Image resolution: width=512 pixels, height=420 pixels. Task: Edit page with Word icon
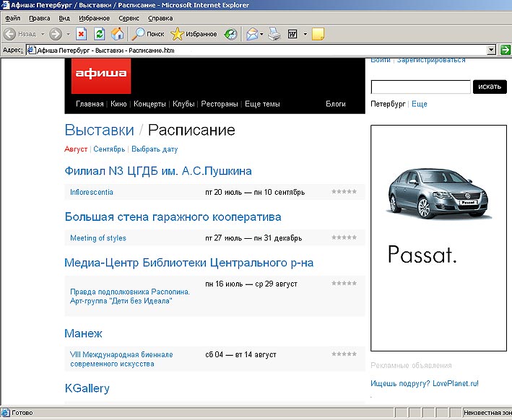(x=292, y=34)
